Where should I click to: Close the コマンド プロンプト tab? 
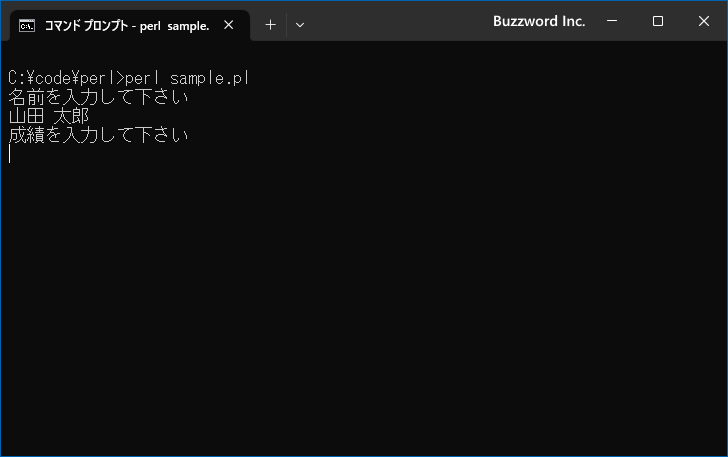tap(228, 25)
